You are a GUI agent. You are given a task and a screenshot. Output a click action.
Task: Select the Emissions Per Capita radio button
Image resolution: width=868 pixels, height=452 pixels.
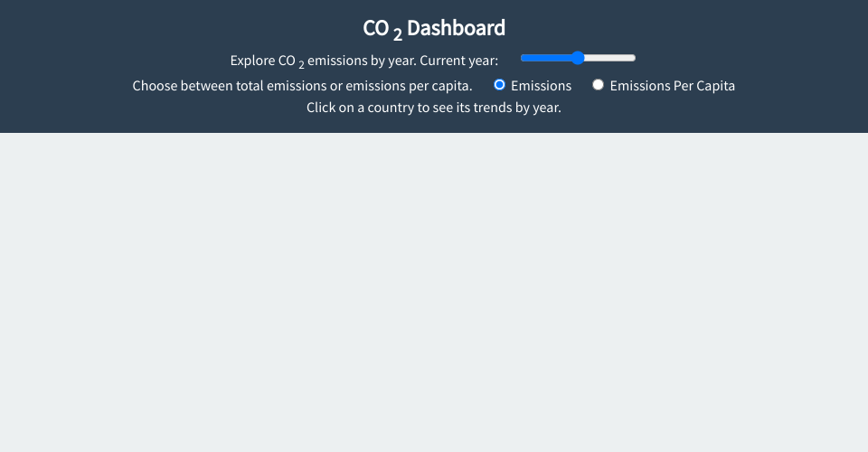pyautogui.click(x=598, y=85)
